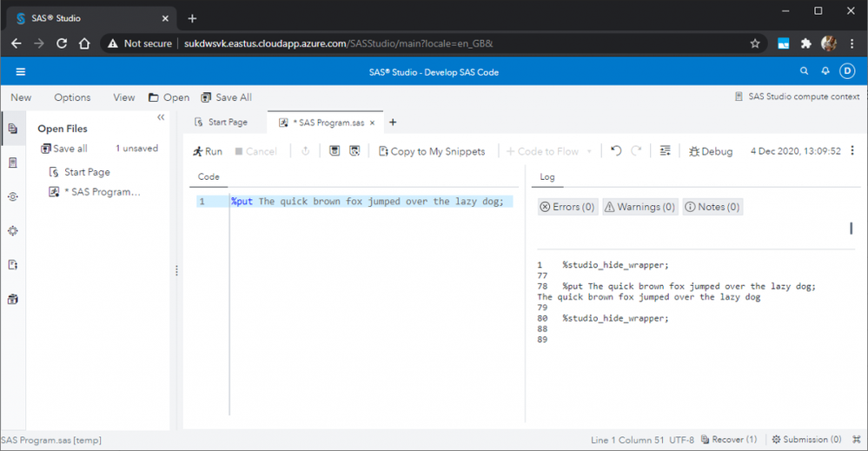Switch to the Start Page tab
This screenshot has width=868, height=451.
(222, 123)
